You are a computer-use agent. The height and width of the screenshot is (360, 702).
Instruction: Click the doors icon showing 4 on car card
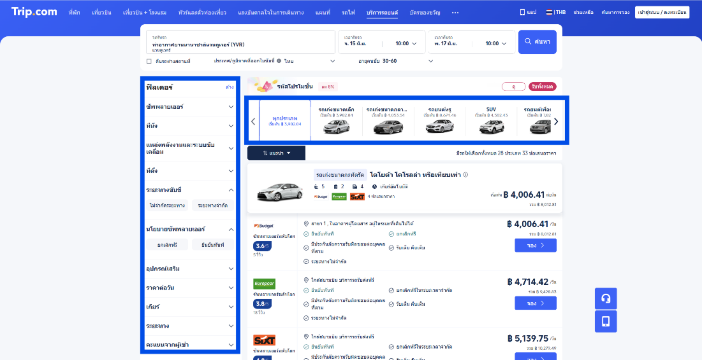click(x=355, y=187)
